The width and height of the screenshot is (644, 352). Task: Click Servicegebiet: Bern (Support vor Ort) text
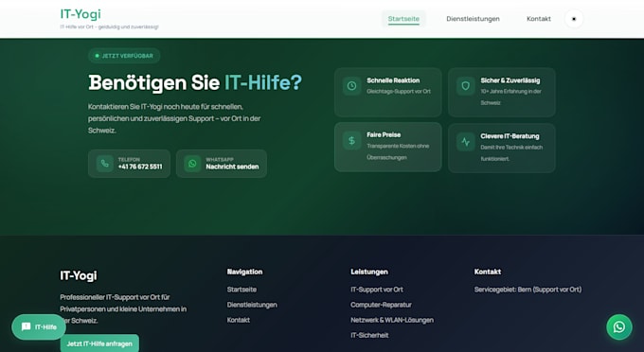click(x=528, y=290)
